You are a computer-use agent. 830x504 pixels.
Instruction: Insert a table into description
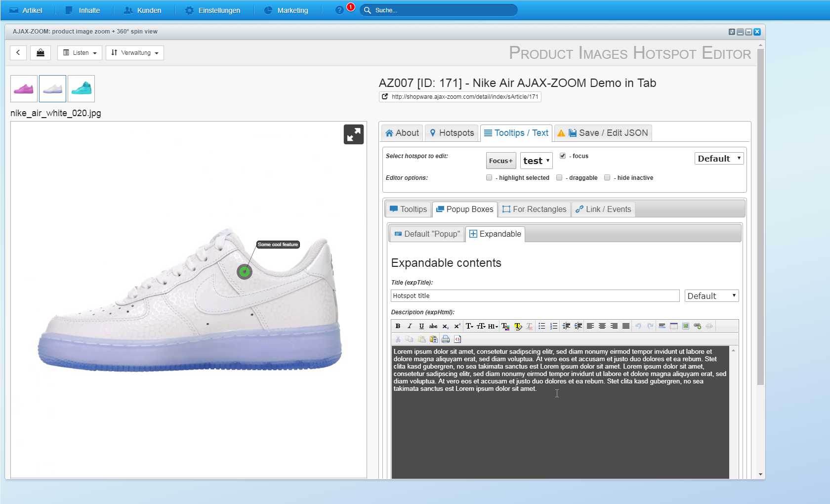coord(674,326)
